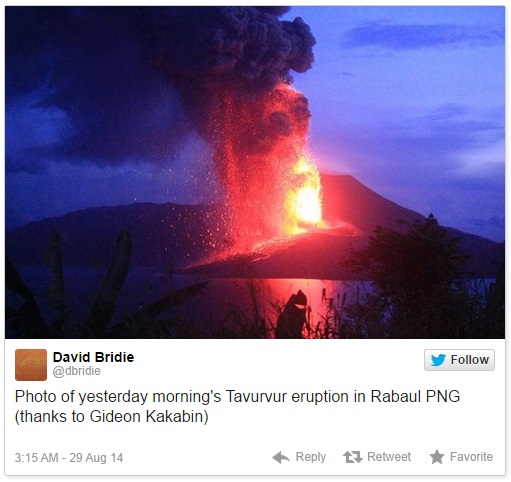Click the tweet text about Tavurvur eruption

(237, 397)
